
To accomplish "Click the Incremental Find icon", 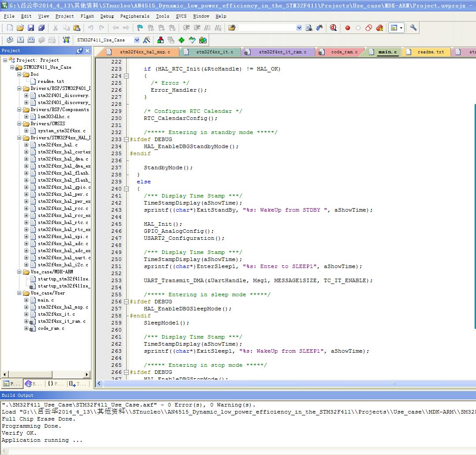I will 319,28.
